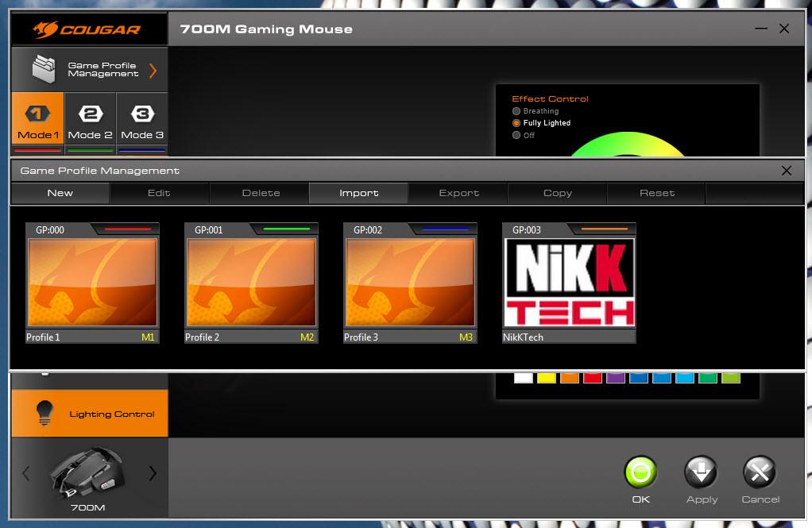
Task: Switch to Mode 1
Action: [x=38, y=118]
